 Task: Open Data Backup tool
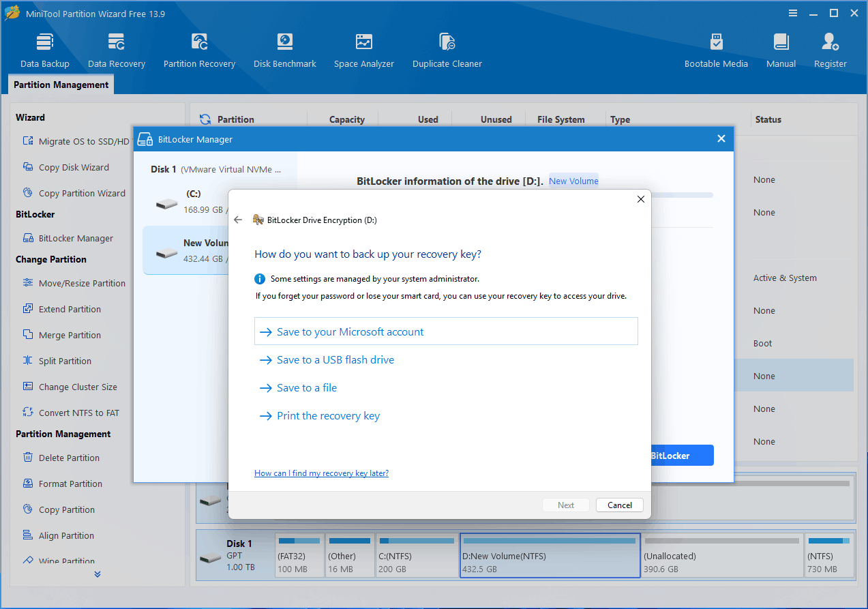45,50
